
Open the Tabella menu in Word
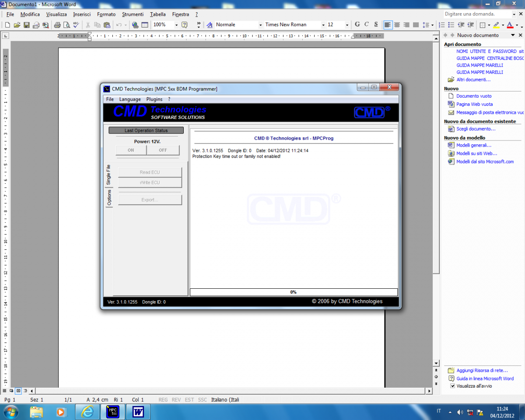(x=158, y=14)
